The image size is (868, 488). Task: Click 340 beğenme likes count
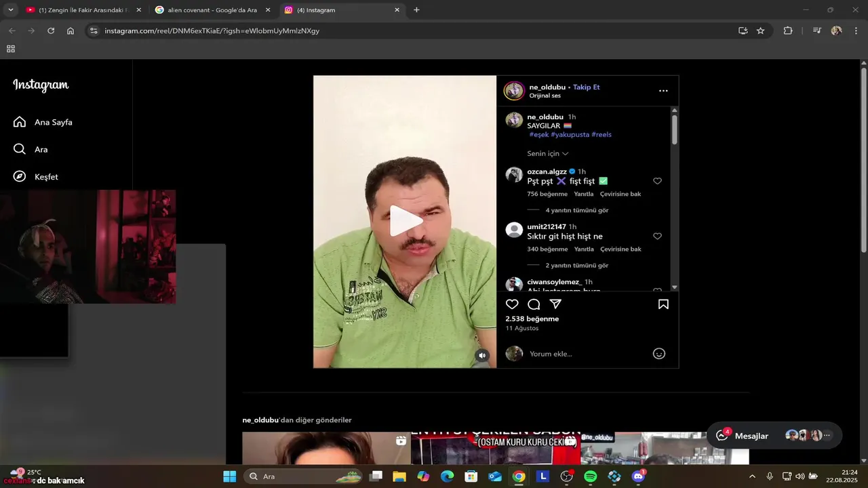click(x=547, y=249)
